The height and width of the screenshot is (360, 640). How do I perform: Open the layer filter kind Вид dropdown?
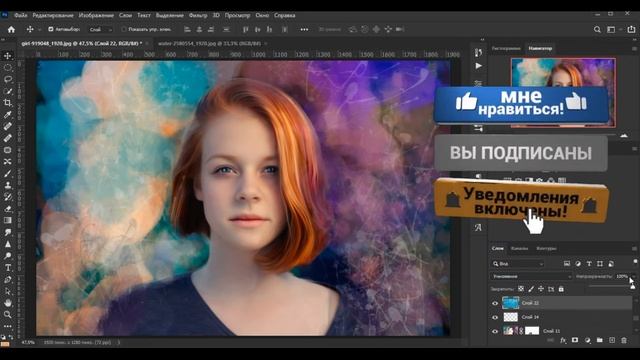point(518,264)
